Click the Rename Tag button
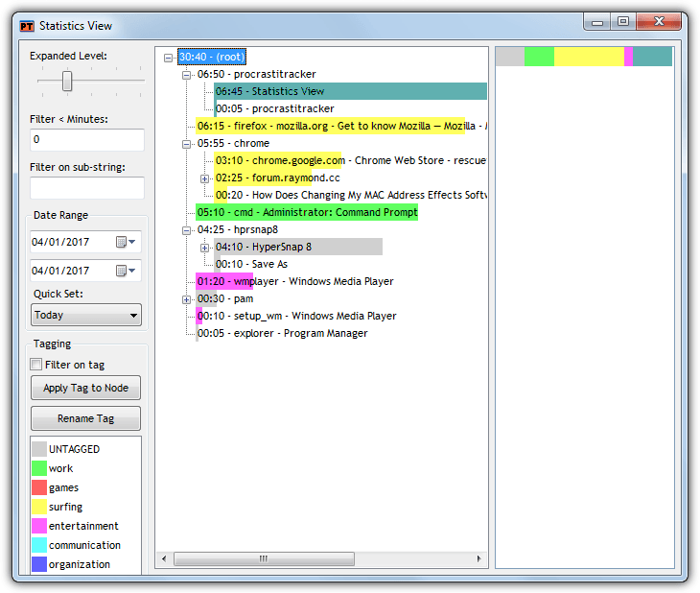This screenshot has width=700, height=593. (x=85, y=418)
